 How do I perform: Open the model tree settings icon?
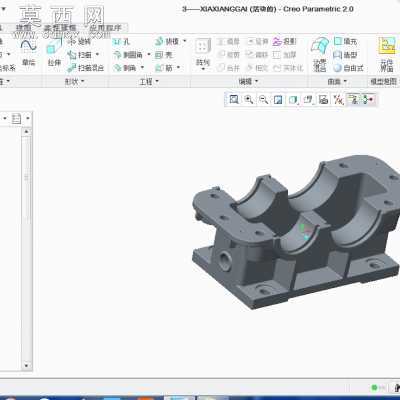16,118
